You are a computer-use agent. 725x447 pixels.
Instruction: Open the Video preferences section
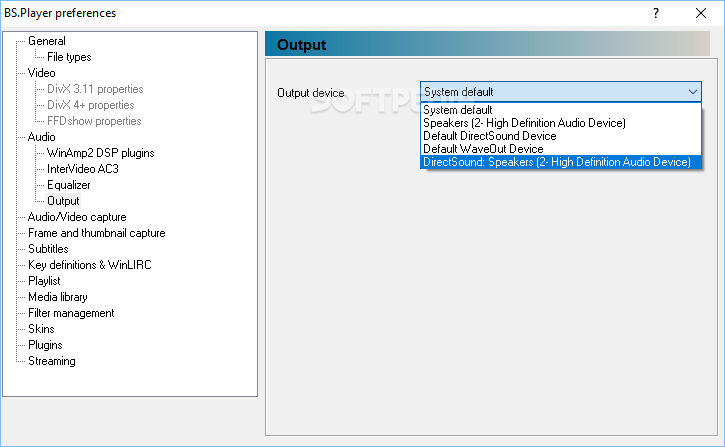42,73
